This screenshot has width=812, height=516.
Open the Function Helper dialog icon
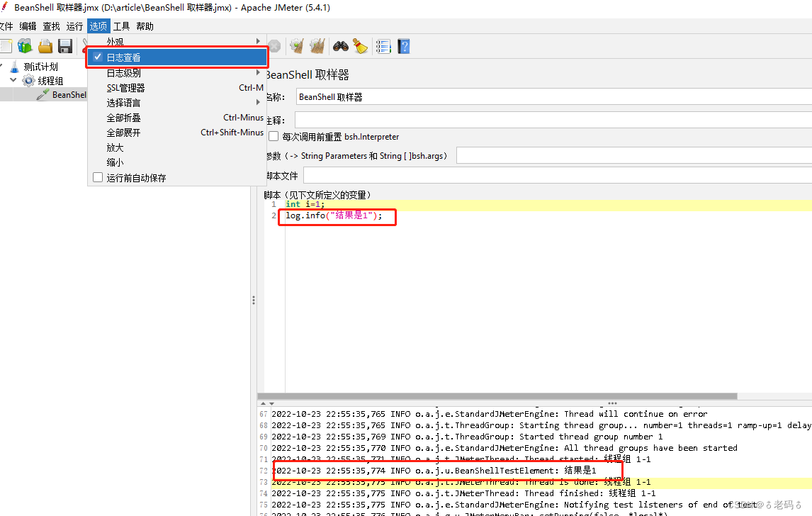[x=383, y=45]
